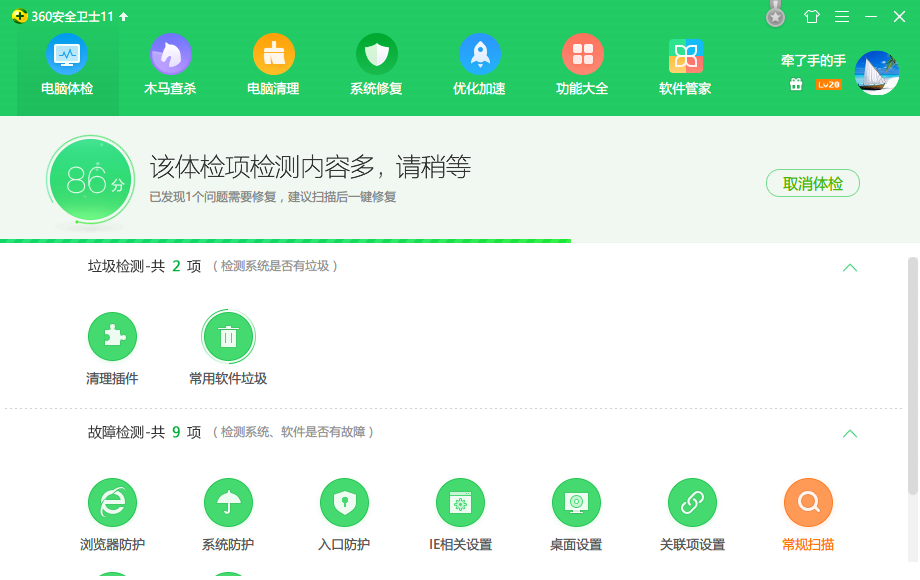Screen dimensions: 920x580
Task: Click the orange 常规扫描 magnifier icon
Action: [x=808, y=502]
